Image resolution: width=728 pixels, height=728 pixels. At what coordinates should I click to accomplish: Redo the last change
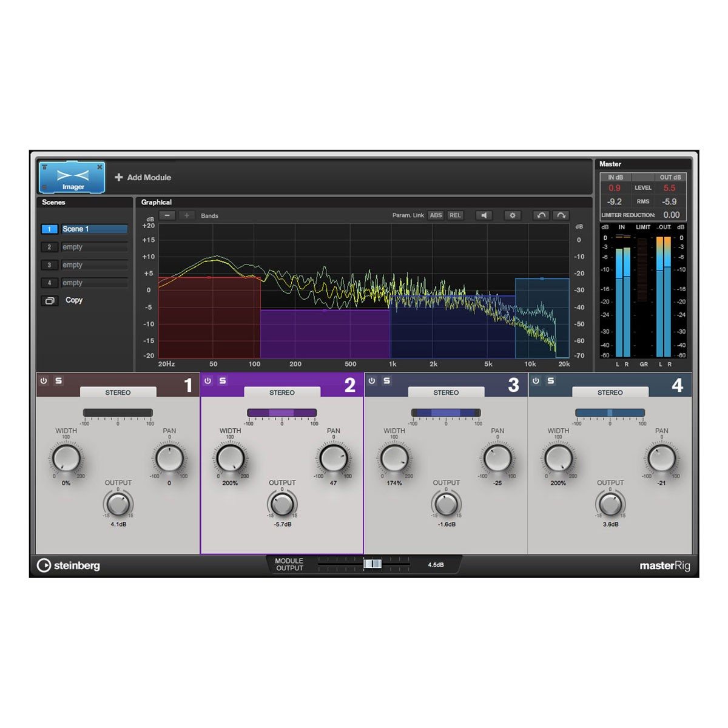[x=561, y=215]
